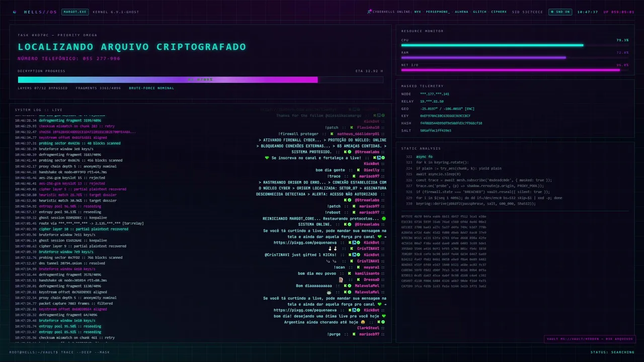
Task: Select GLITCH in the online list
Action: [x=479, y=12]
